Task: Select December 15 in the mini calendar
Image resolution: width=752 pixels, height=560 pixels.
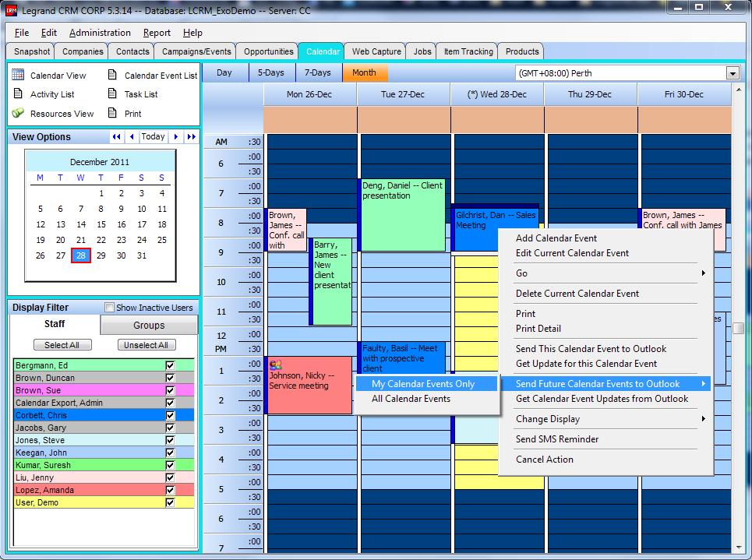Action: coord(101,224)
